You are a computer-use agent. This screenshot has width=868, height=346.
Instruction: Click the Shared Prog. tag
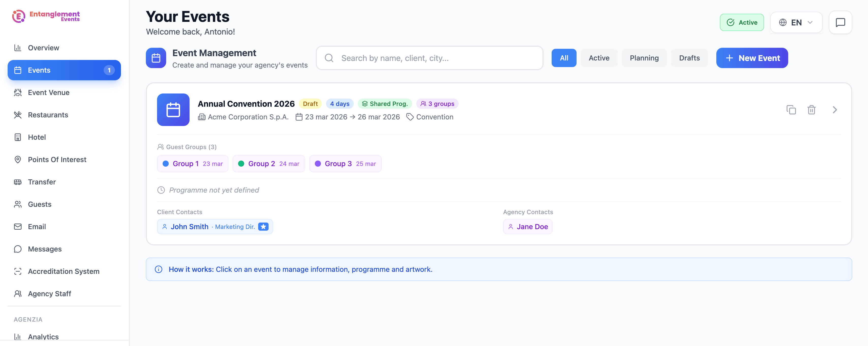(384, 104)
